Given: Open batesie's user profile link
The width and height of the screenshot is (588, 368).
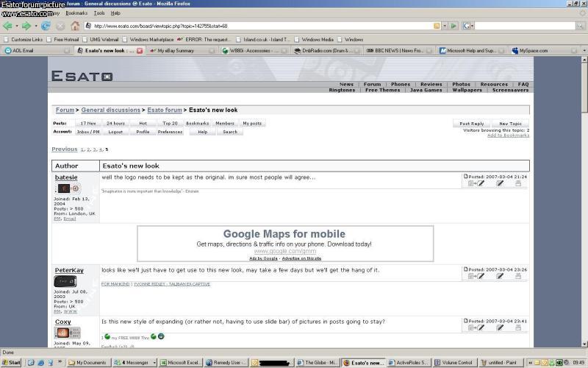Looking at the screenshot, I should click(x=66, y=177).
